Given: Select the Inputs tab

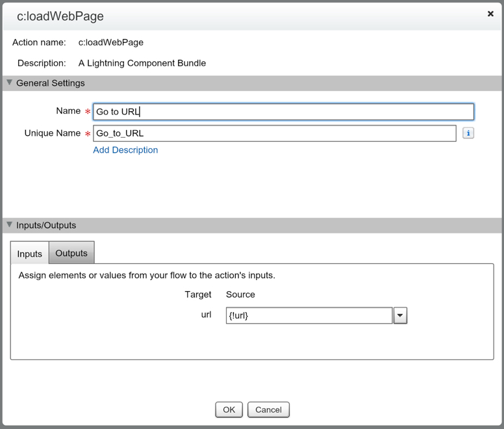Looking at the screenshot, I should 29,254.
